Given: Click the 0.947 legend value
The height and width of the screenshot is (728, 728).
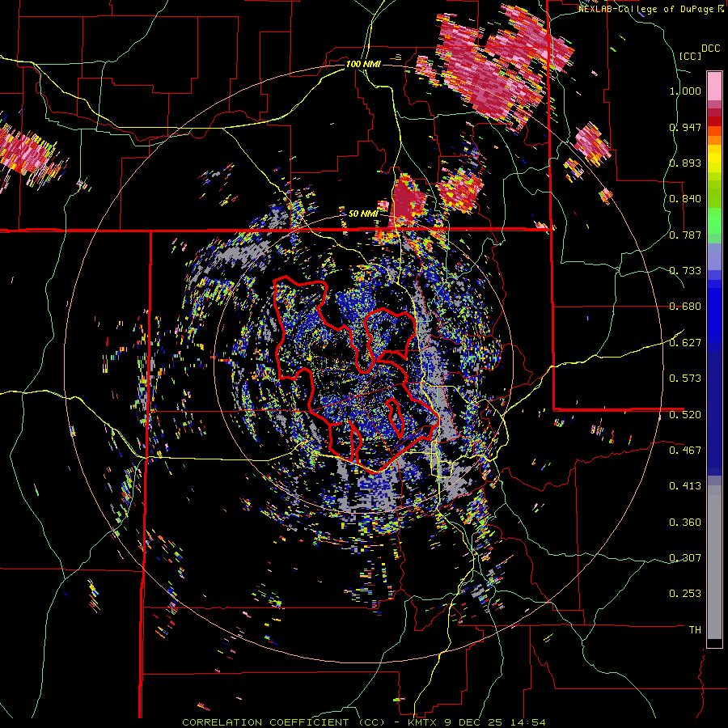Looking at the screenshot, I should [x=685, y=127].
